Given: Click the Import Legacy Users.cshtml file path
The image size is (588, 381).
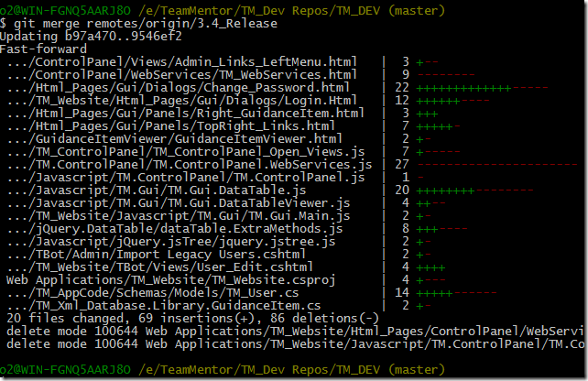Looking at the screenshot, I should [157, 255].
